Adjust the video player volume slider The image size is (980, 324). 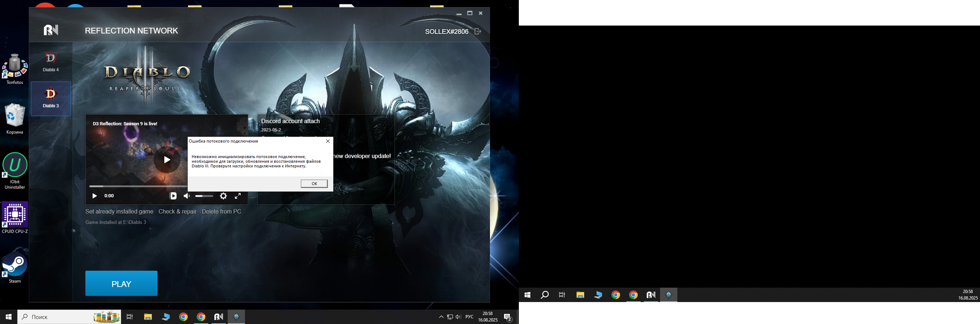[204, 196]
